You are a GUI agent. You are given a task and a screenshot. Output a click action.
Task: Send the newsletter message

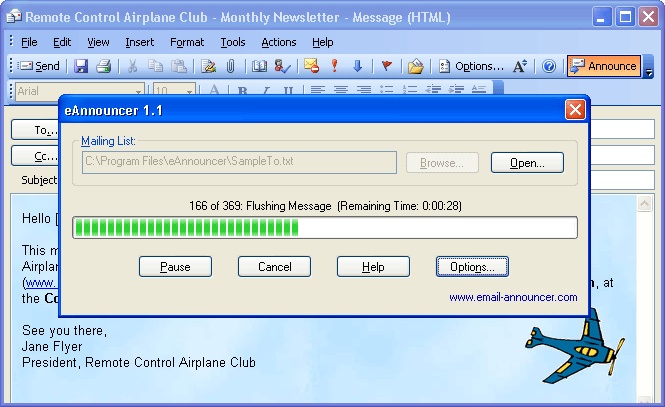pyautogui.click(x=39, y=66)
